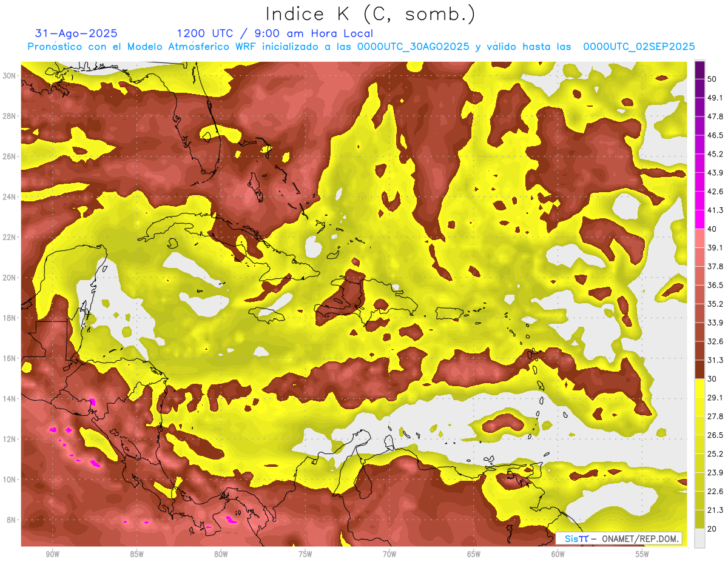Viewport: 728px width, 562px height.
Task: Click the dark purple legend band above 50
Action: (699, 70)
